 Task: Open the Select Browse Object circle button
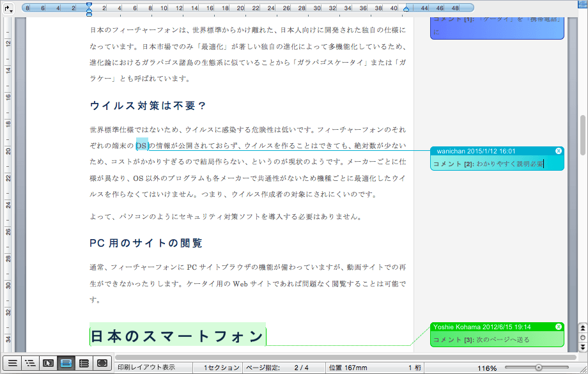click(x=582, y=338)
